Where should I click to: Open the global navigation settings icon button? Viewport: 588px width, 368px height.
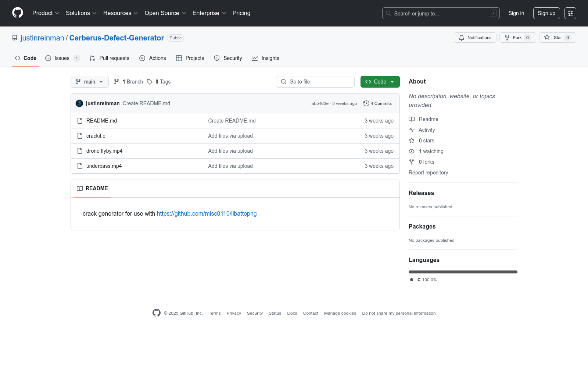(570, 13)
